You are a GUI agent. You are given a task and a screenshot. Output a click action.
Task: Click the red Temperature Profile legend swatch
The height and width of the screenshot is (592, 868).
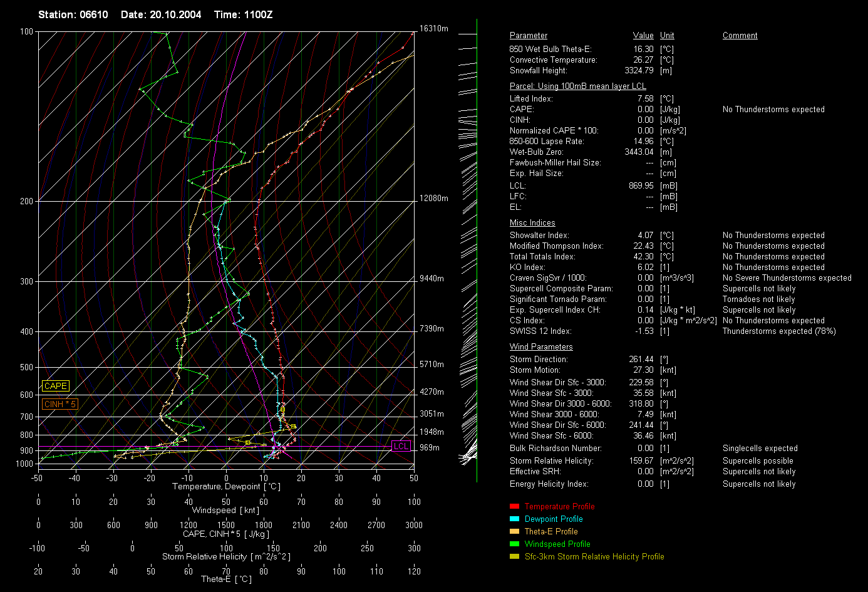pos(514,506)
